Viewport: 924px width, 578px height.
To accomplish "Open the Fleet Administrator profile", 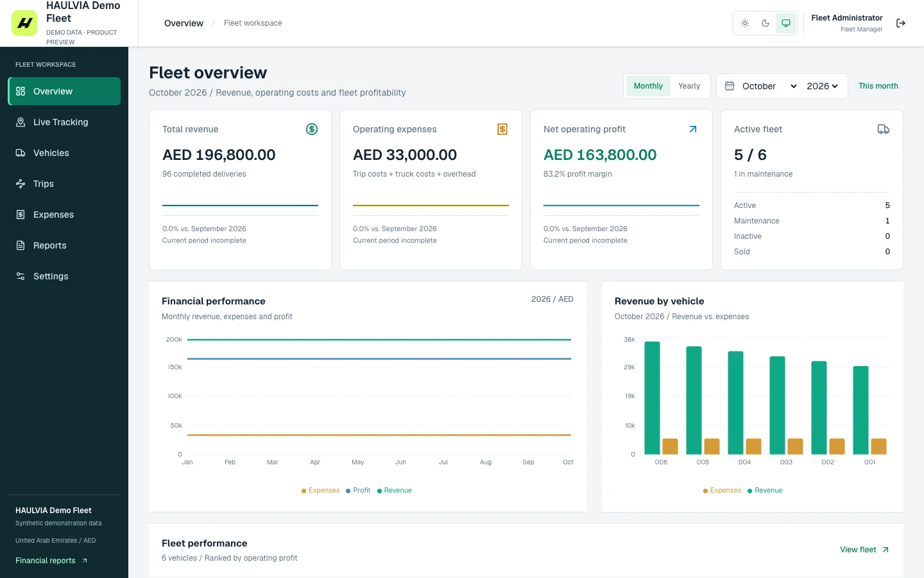I will click(x=847, y=23).
